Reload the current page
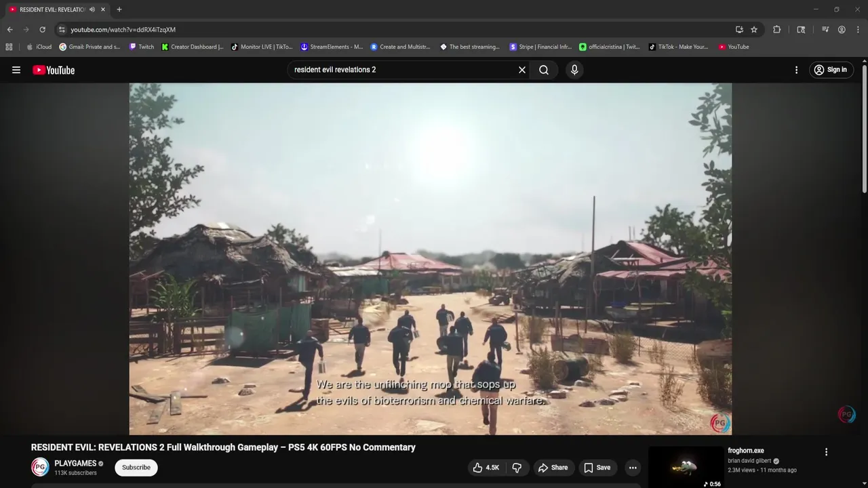Viewport: 868px width, 488px height. [42, 30]
